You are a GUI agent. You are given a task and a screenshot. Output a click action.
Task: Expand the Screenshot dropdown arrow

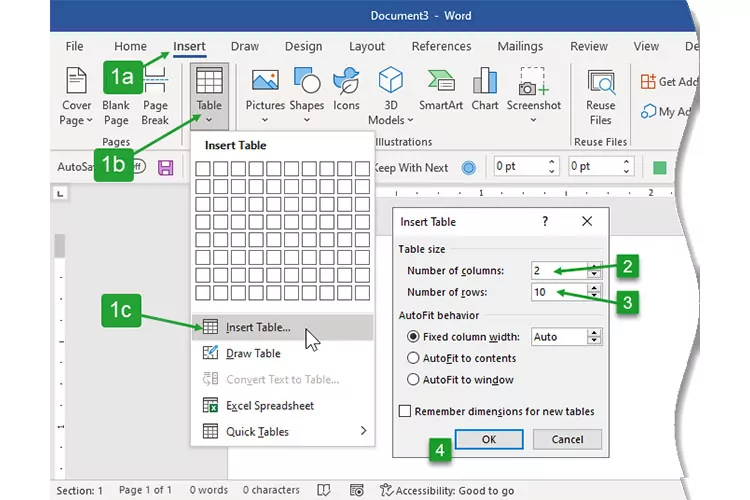(x=533, y=120)
